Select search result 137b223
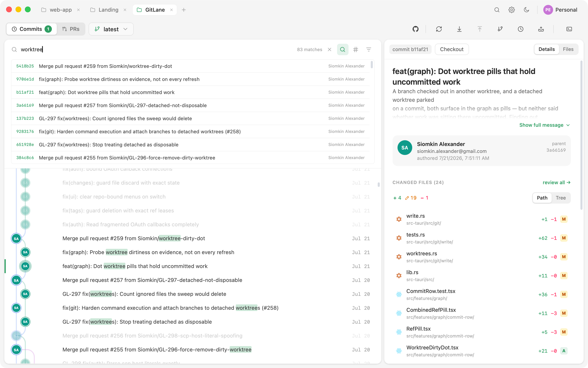Image resolution: width=588 pixels, height=368 pixels. click(190, 118)
